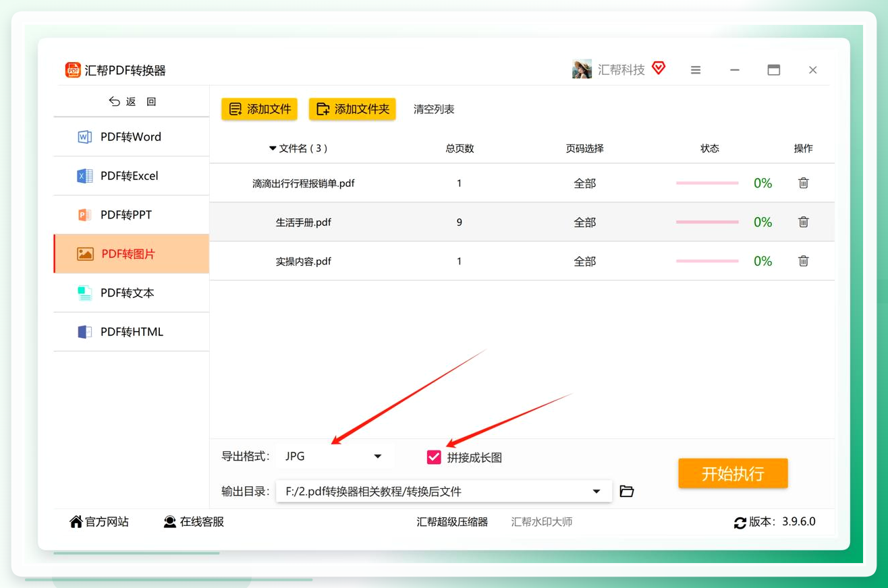Remove 实操内容.pdf with its trash icon
888x588 pixels.
[804, 261]
